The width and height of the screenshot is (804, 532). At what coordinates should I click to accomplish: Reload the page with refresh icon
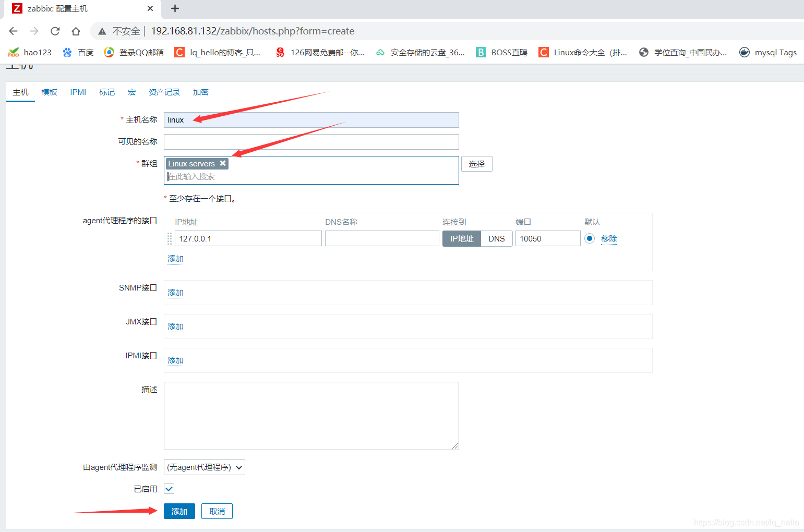(55, 31)
